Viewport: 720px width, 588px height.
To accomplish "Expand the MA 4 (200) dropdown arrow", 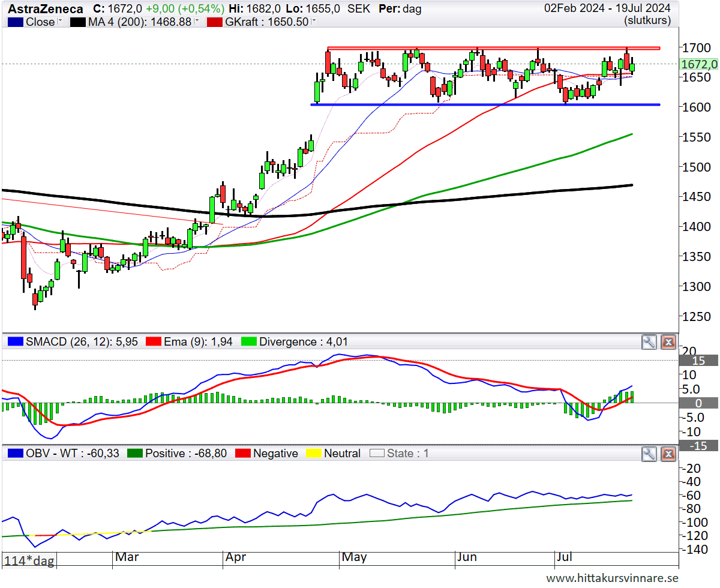I will [x=196, y=22].
